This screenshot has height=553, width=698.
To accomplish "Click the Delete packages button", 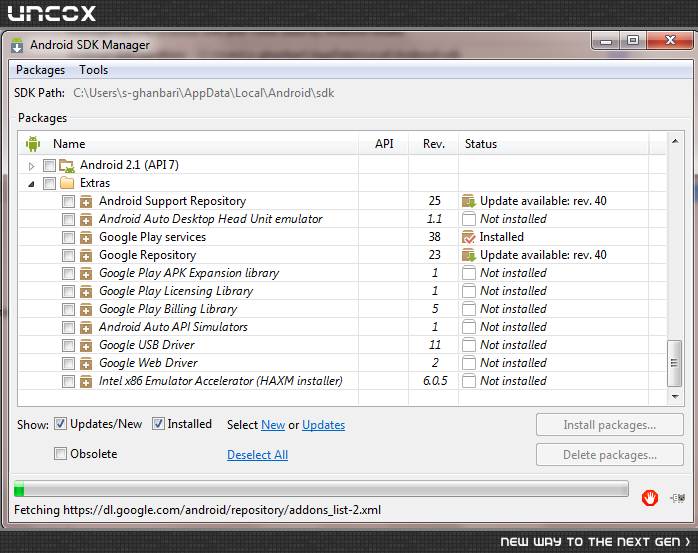I will point(609,455).
